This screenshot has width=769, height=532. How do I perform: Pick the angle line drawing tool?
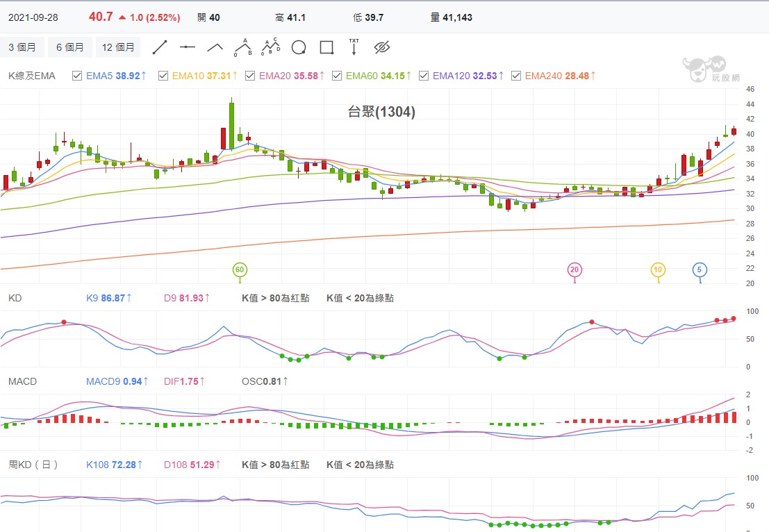[x=215, y=47]
